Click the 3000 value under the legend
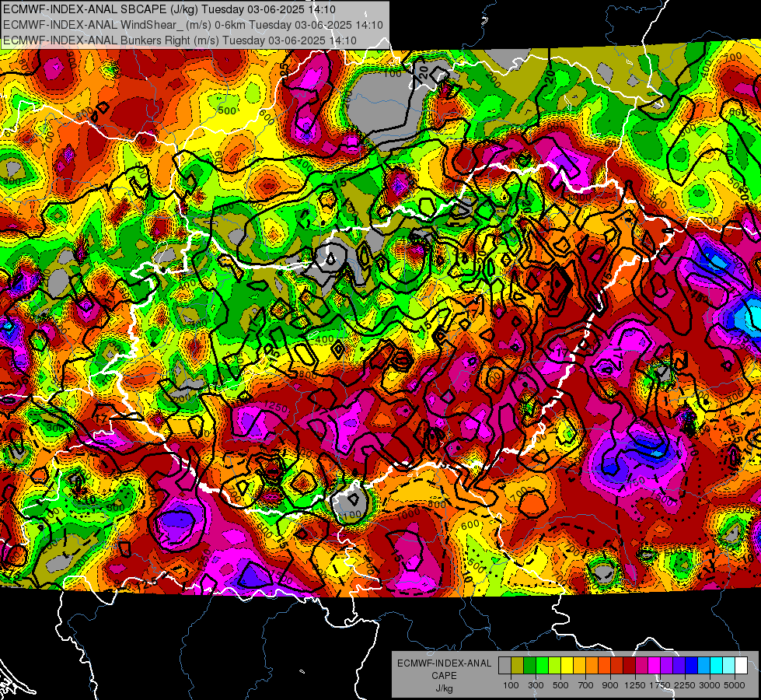 [x=710, y=685]
